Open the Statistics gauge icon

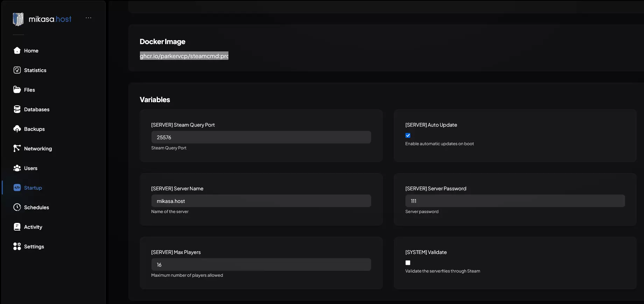tap(17, 70)
